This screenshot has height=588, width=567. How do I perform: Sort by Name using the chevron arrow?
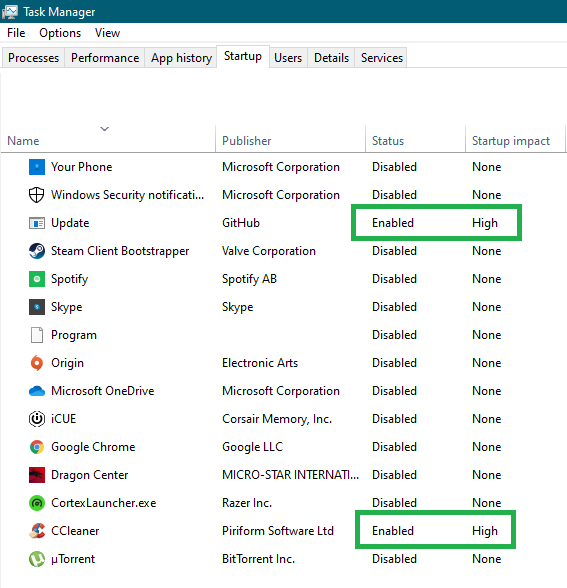pyautogui.click(x=105, y=129)
